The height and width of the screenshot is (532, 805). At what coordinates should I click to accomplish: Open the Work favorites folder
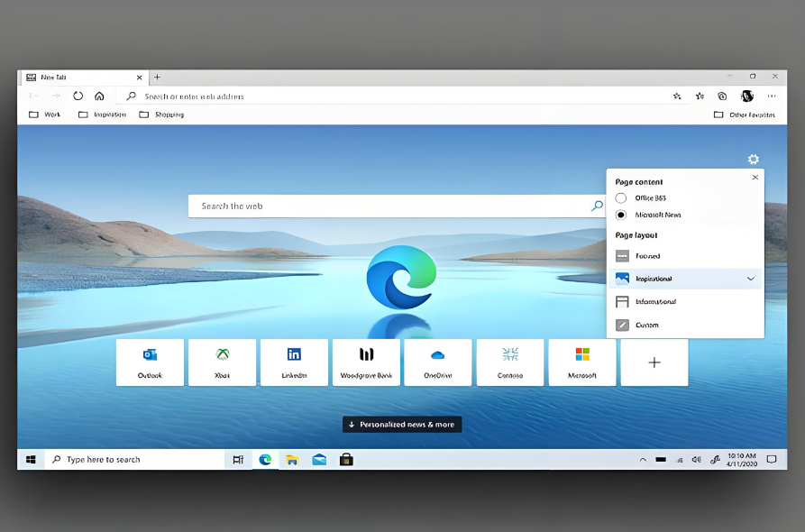tap(45, 115)
